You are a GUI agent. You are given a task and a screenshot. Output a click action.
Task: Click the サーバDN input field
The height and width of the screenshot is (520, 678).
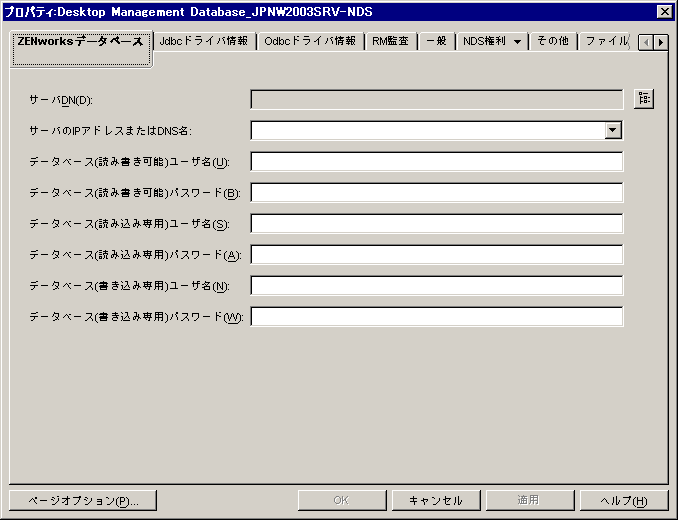coord(437,100)
